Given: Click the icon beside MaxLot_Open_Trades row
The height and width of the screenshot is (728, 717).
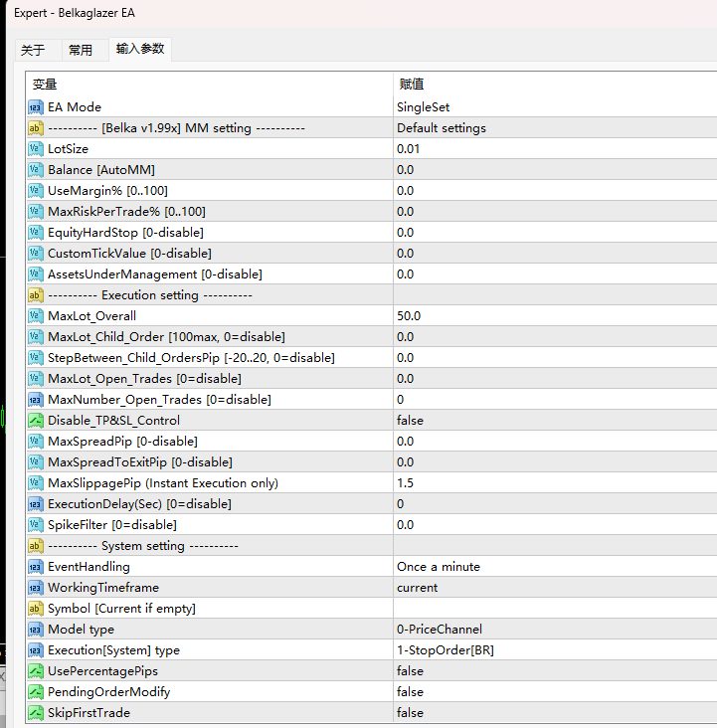Looking at the screenshot, I should pyautogui.click(x=35, y=379).
